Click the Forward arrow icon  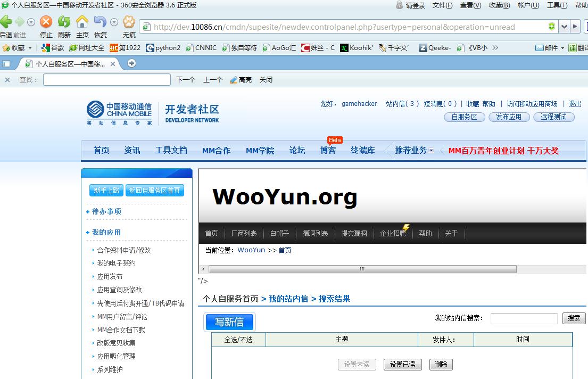(20, 22)
